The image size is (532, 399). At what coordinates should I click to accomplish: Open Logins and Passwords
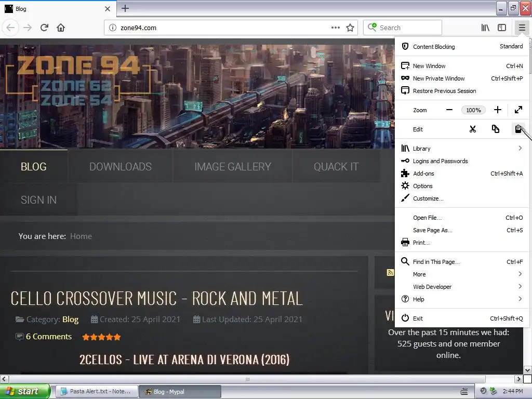pos(462,161)
